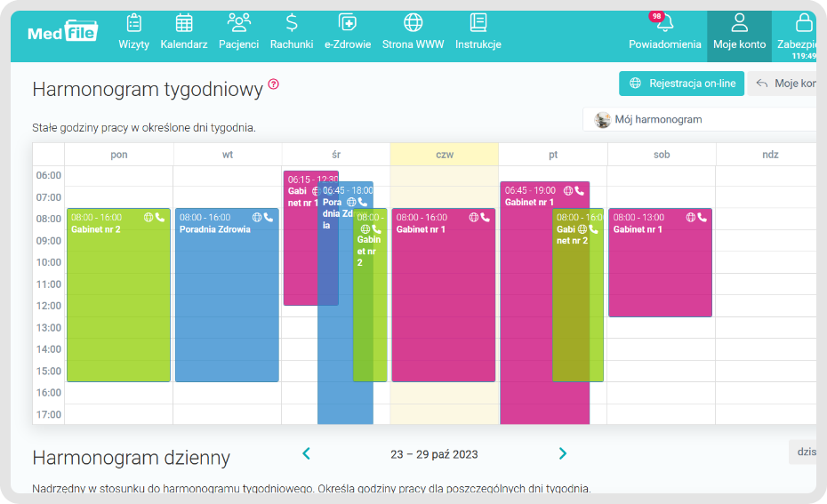
Task: Click the MedFile logo
Action: pos(62,32)
